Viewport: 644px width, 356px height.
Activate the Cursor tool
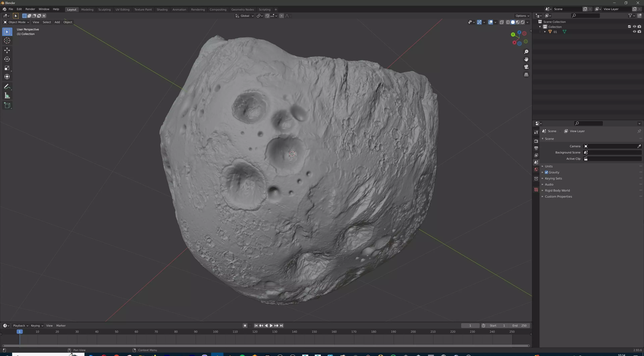[x=7, y=41]
